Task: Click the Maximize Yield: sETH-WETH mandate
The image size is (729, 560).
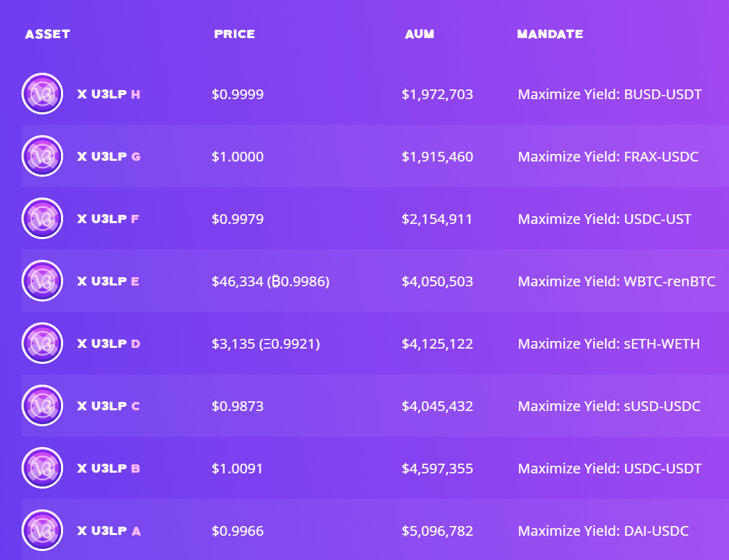Action: [x=608, y=344]
